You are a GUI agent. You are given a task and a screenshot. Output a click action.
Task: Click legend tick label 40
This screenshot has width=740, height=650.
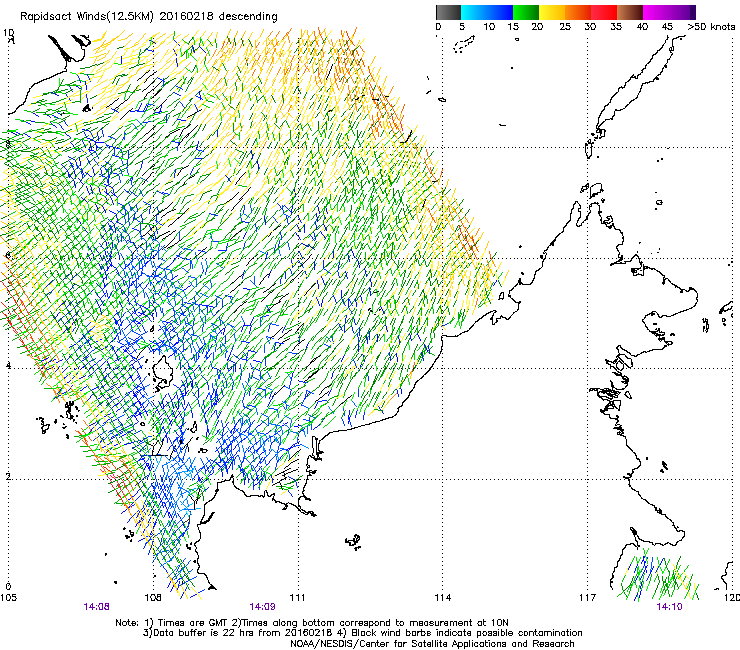pyautogui.click(x=642, y=26)
